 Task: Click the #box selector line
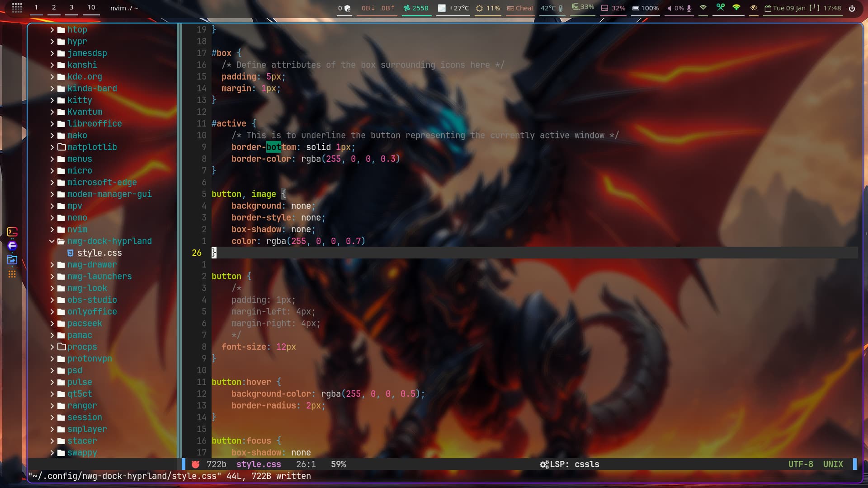[x=226, y=53]
